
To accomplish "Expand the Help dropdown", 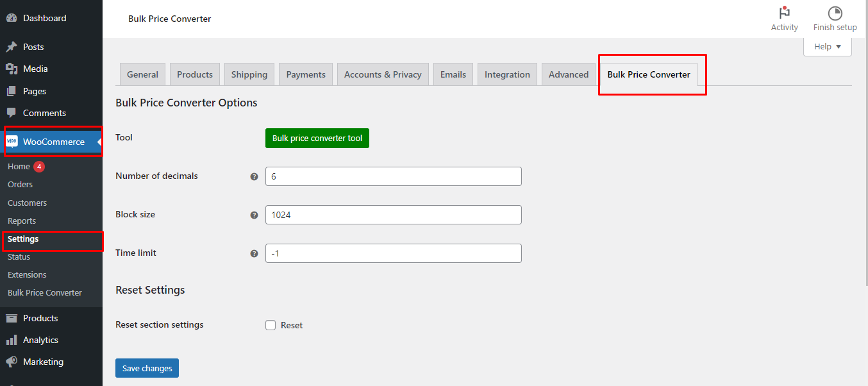I will pos(828,46).
